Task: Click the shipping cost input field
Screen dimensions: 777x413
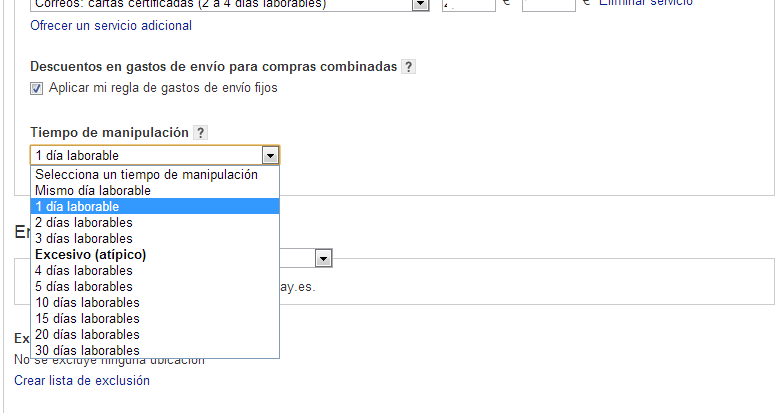Action: [468, 5]
